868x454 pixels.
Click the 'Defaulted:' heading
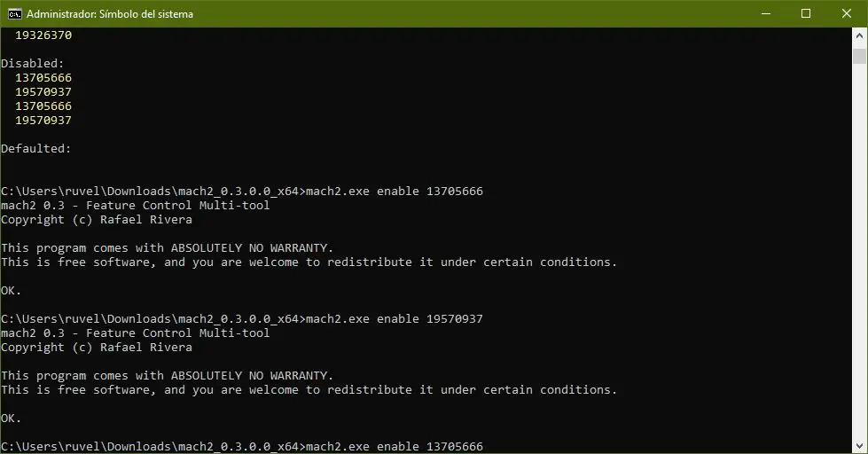(x=36, y=149)
